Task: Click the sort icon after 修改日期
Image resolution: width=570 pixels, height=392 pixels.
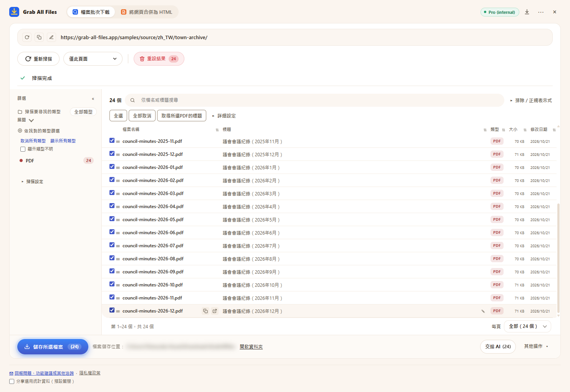Action: pyautogui.click(x=554, y=130)
